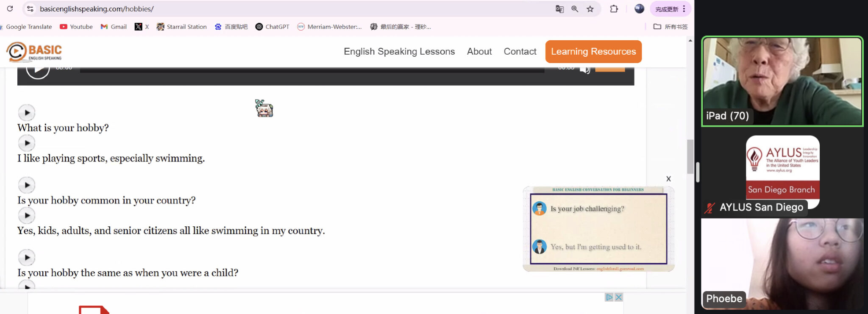
Task: Click the sentence 'What is your hobby?'
Action: pyautogui.click(x=63, y=128)
